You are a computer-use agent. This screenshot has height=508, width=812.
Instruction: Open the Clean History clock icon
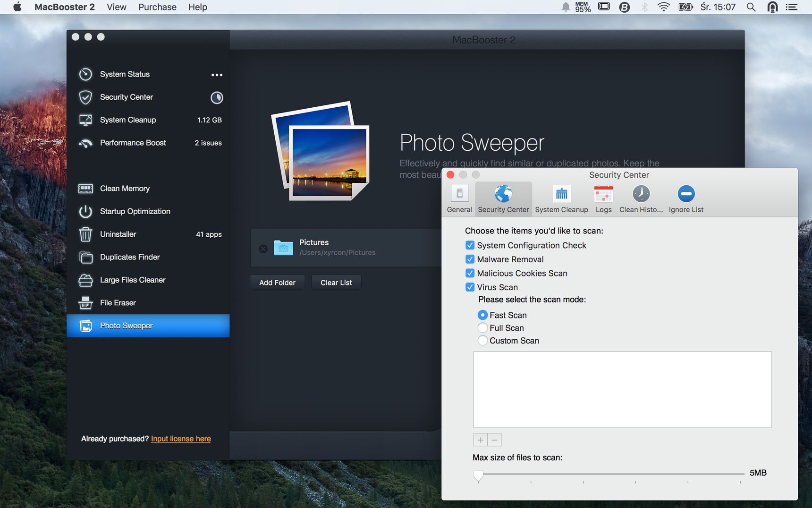tap(641, 194)
